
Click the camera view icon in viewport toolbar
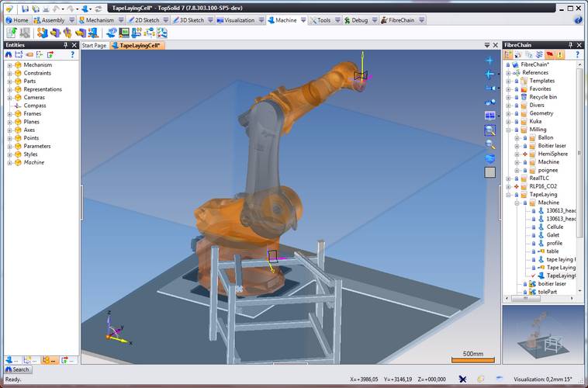[490, 88]
